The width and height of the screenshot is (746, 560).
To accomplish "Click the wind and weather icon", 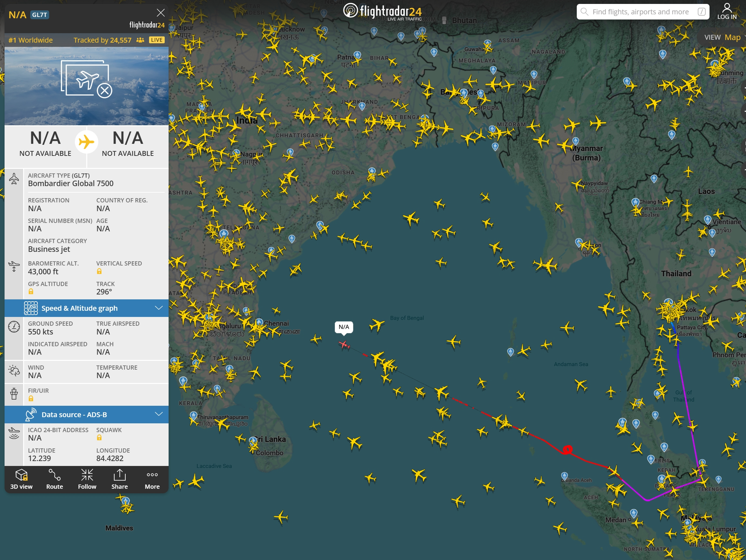I will click(x=14, y=371).
